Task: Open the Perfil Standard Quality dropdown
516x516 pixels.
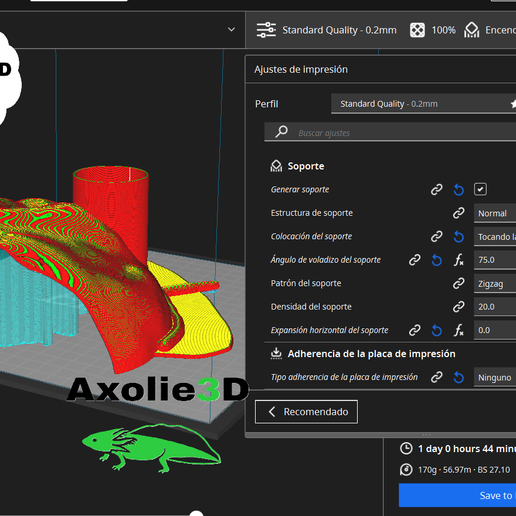Action: click(423, 104)
